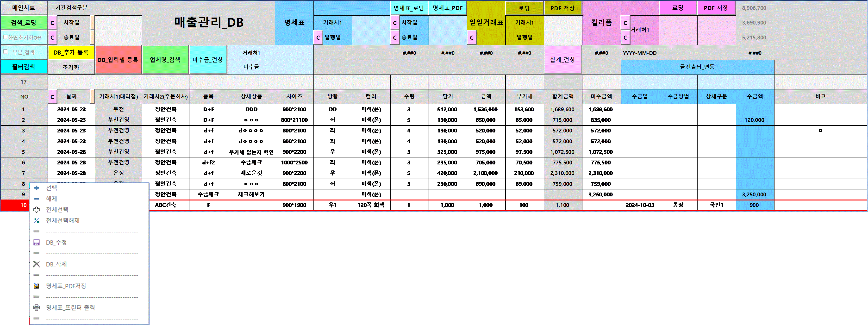Click the 체크해보기 cell in row 9
Screen dimensions: 868x325
coord(251,194)
